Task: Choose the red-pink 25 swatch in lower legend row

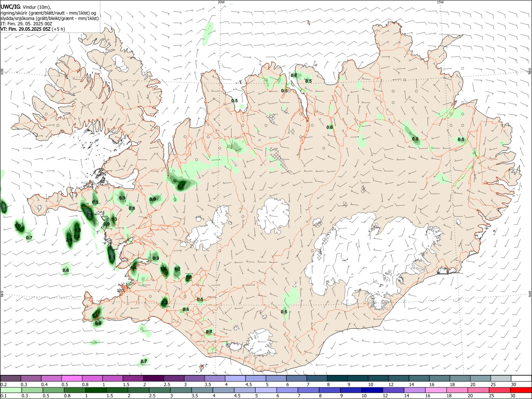Action: 499,390
